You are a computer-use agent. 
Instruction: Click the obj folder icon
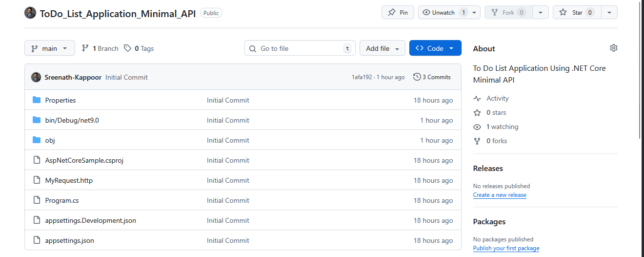tap(37, 140)
